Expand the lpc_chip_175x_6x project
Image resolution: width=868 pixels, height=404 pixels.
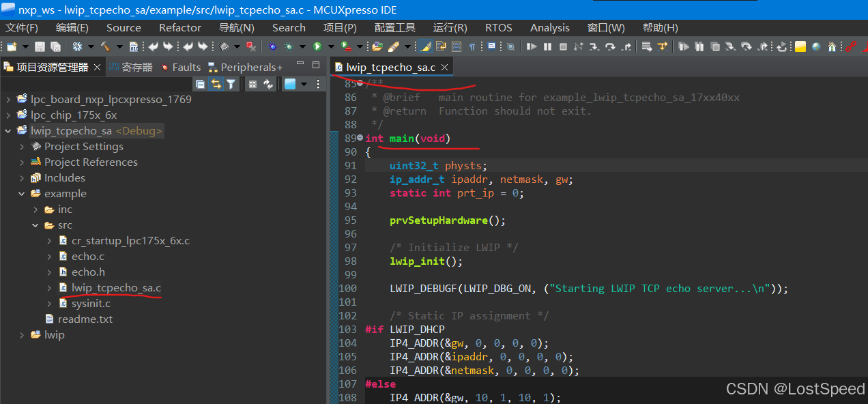(8, 115)
